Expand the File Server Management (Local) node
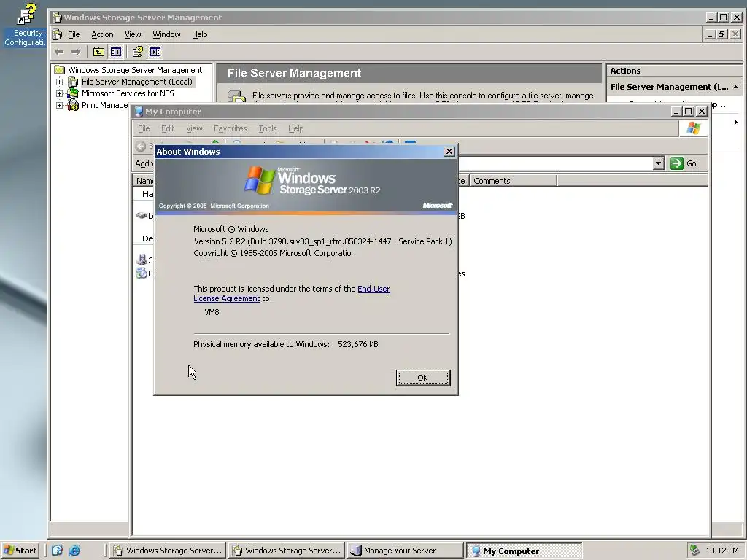This screenshot has width=747, height=560. coord(60,82)
